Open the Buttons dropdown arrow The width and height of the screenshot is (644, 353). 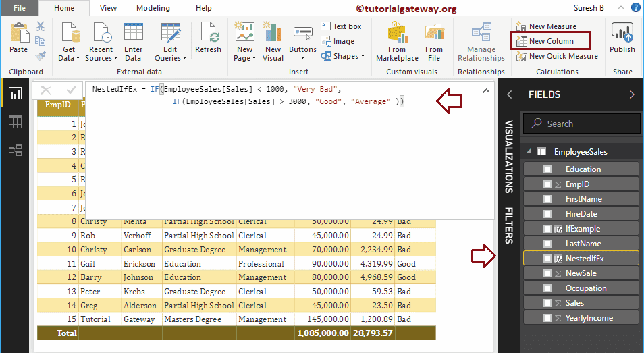[x=302, y=58]
